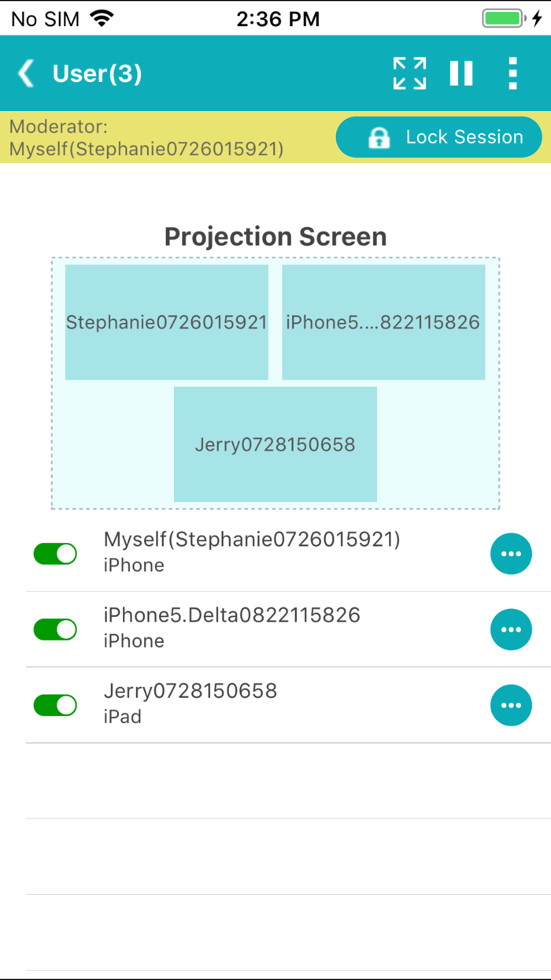Open the overflow options menu
This screenshot has height=980, width=551.
click(512, 73)
